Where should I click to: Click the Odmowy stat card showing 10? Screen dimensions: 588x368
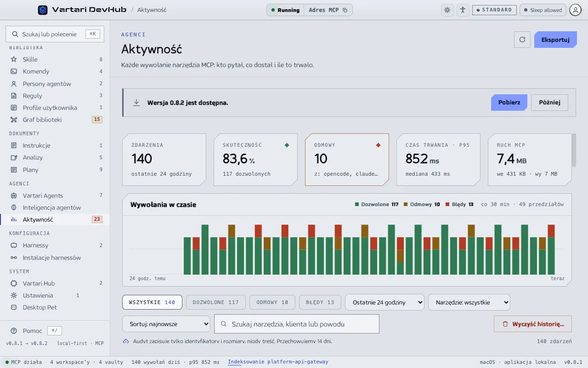(x=347, y=160)
